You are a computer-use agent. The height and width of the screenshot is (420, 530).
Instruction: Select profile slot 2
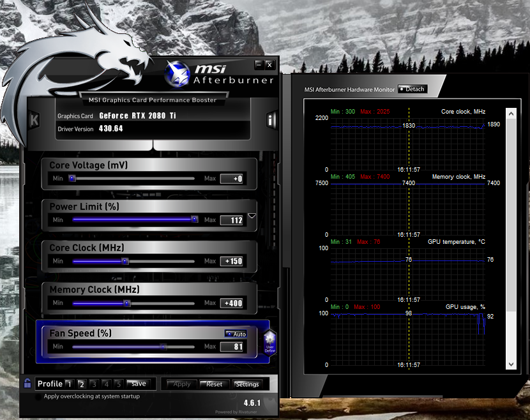tap(82, 384)
